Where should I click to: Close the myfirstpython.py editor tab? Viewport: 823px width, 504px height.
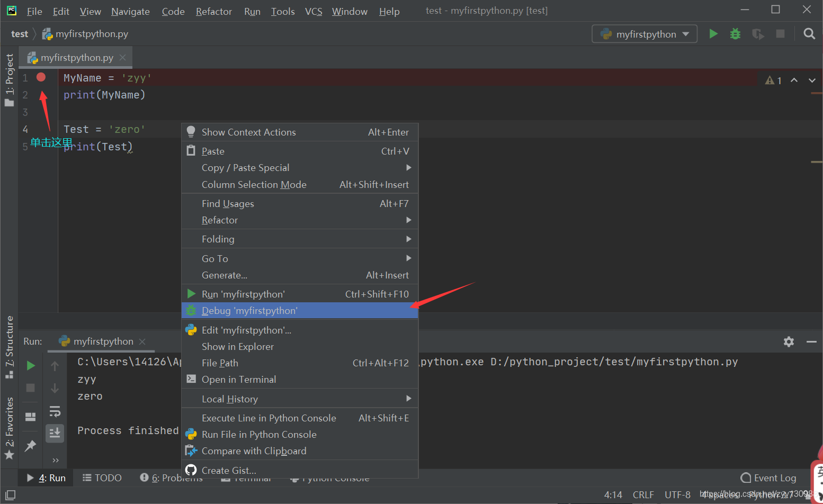pos(123,57)
